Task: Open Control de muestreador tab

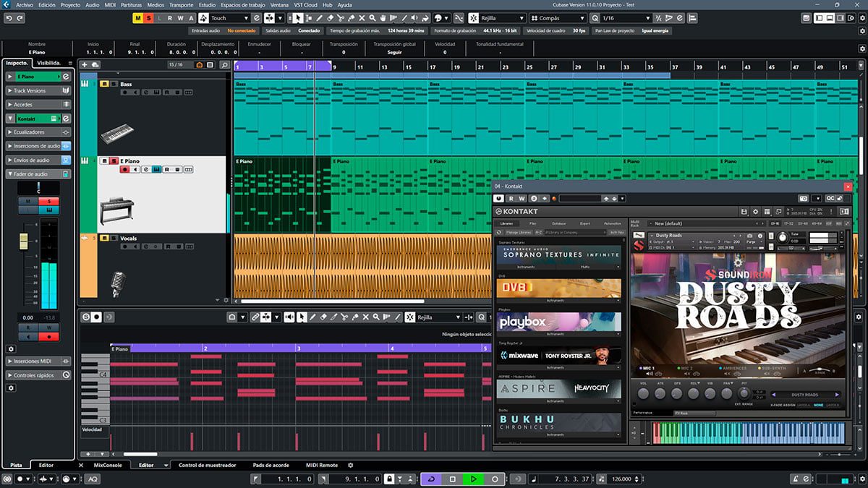Action: pos(207,465)
